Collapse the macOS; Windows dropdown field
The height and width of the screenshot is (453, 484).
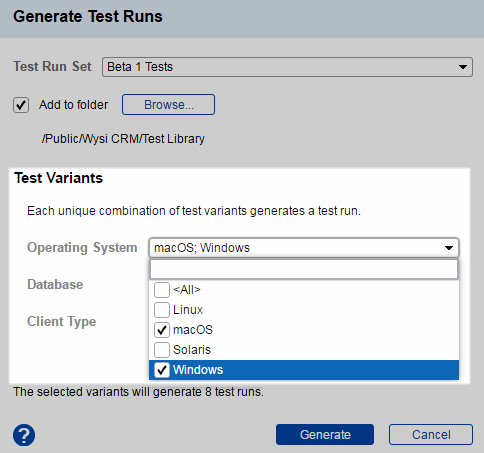304,248
